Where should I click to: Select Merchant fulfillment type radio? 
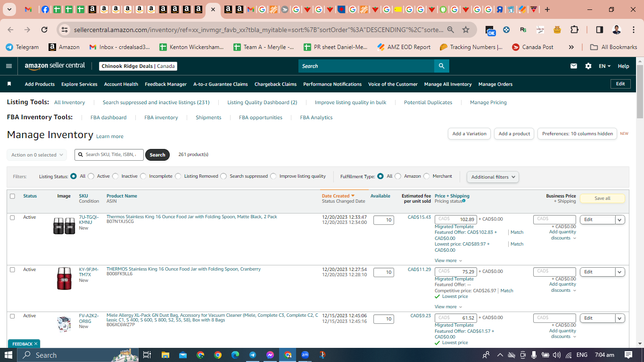427,176
